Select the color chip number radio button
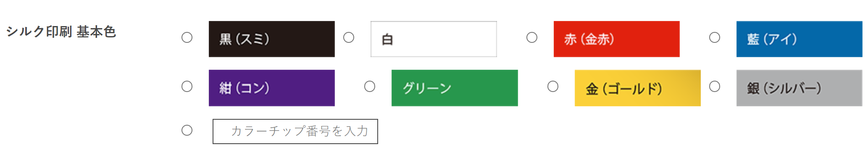Image resolution: width=868 pixels, height=163 pixels. click(187, 130)
